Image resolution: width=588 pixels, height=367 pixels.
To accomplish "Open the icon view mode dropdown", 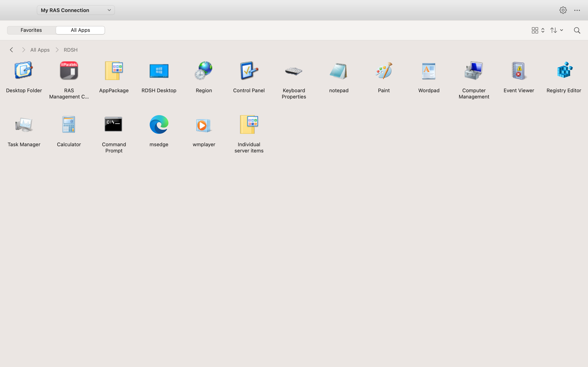I will pos(538,30).
